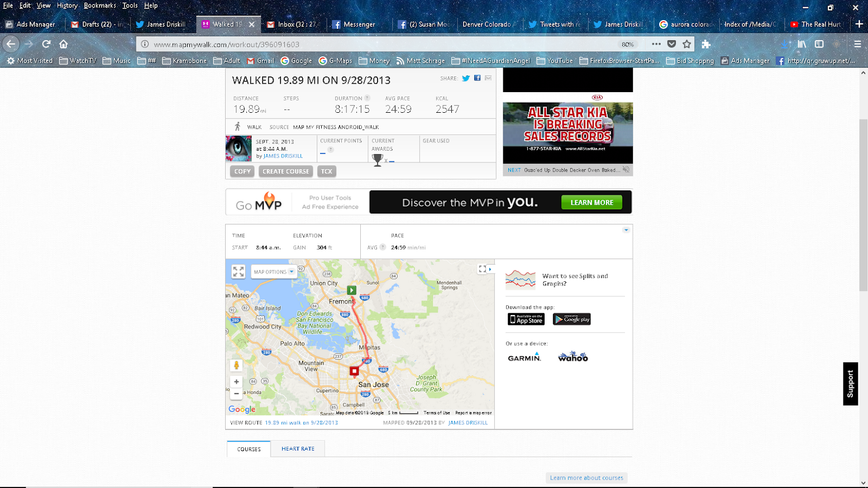This screenshot has height=488, width=868.
Task: Expand map with the fullscreen arrows icon
Action: (239, 271)
